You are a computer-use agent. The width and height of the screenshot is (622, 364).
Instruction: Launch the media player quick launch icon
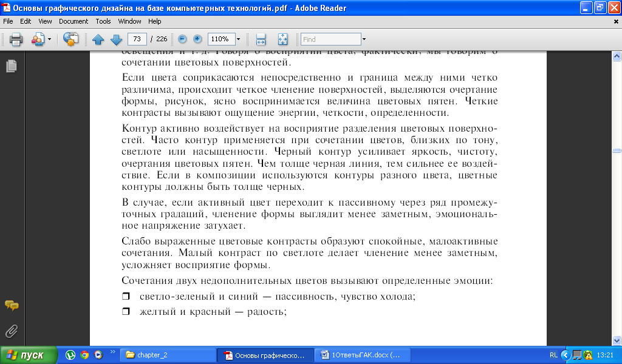click(98, 355)
